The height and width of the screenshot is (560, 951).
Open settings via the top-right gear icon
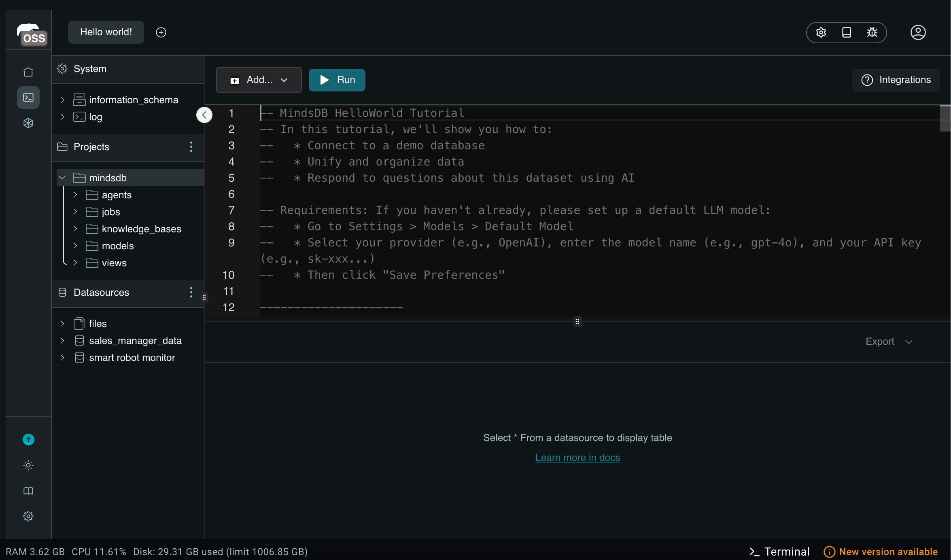(x=821, y=32)
